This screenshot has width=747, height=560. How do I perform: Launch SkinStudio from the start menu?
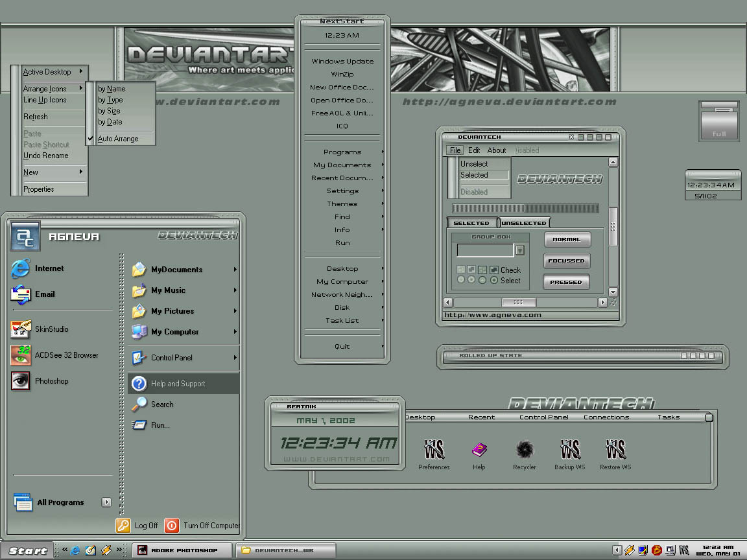pyautogui.click(x=21, y=329)
